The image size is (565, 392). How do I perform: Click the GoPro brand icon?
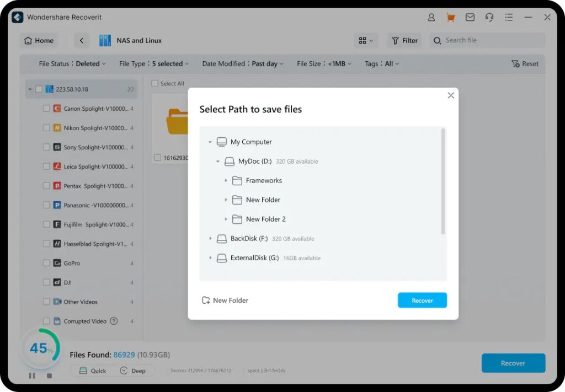pyautogui.click(x=57, y=263)
